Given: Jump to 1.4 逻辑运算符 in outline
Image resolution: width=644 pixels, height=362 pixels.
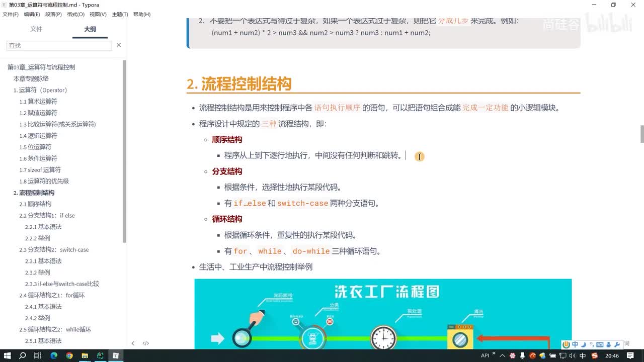Looking at the screenshot, I should 38,136.
